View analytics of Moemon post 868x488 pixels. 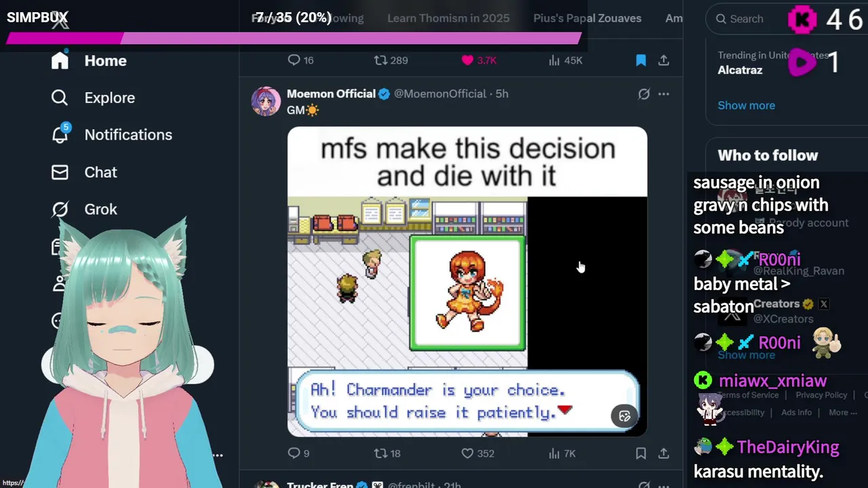[x=554, y=453]
